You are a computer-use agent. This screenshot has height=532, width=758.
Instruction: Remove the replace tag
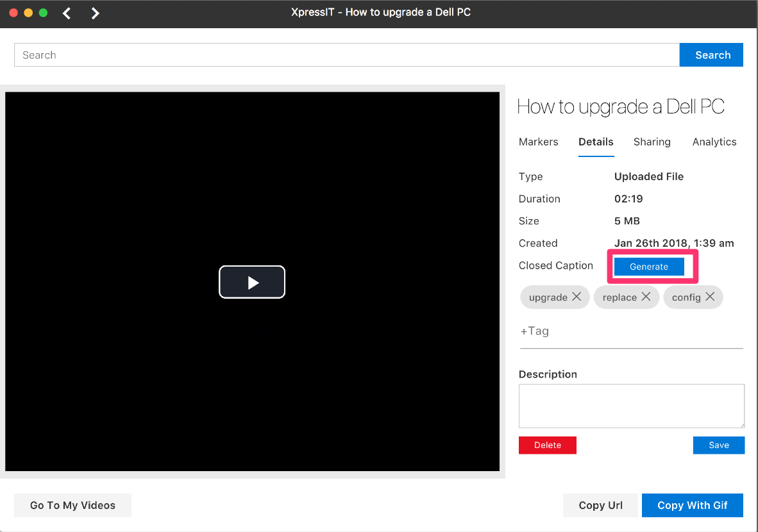(646, 297)
